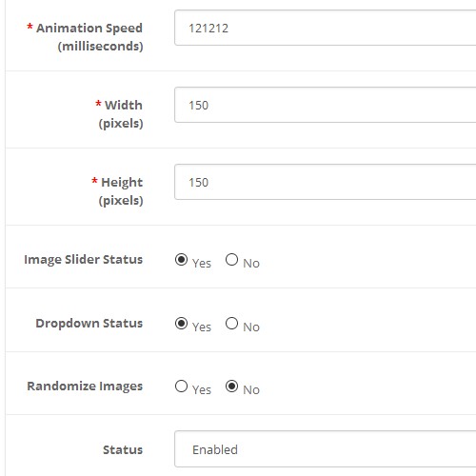
Task: Click the Randomize Images label
Action: point(85,387)
